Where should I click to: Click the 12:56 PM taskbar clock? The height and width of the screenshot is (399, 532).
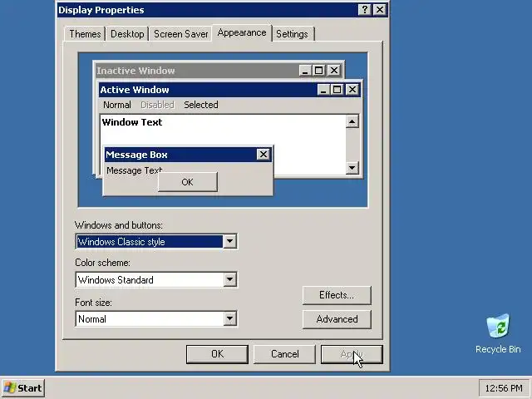coord(504,388)
